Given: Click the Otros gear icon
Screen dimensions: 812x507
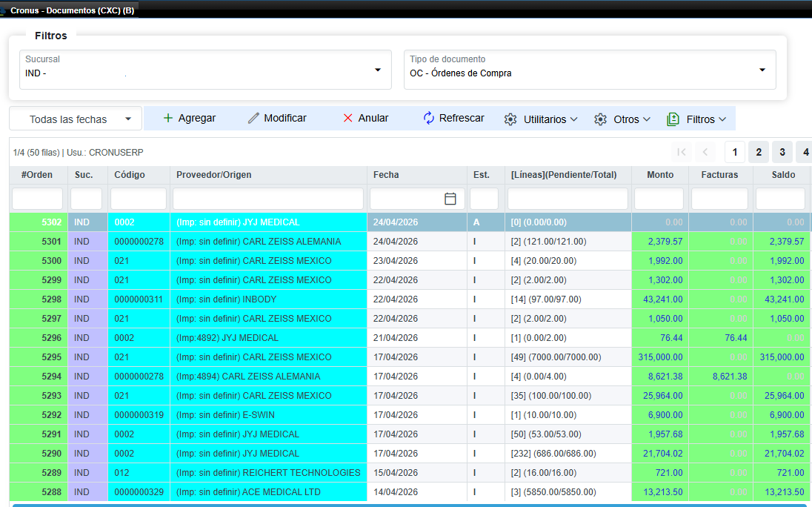Looking at the screenshot, I should 600,119.
